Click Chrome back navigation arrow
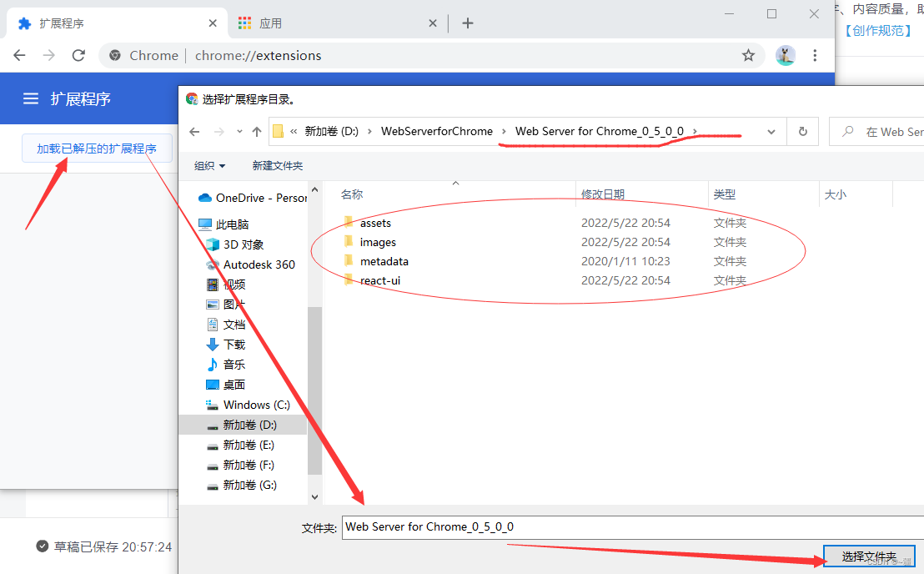The image size is (924, 574). (19, 55)
